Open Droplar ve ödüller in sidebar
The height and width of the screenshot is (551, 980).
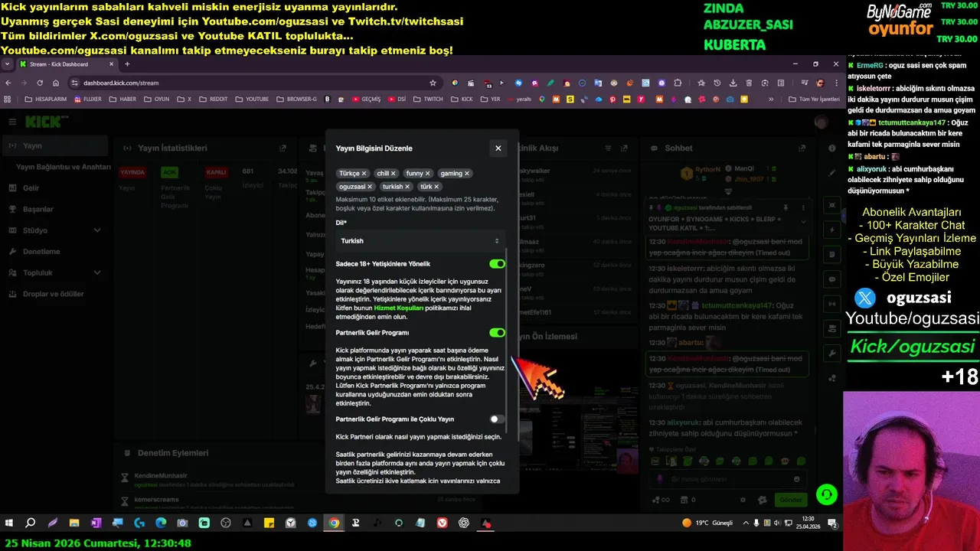[x=55, y=294]
